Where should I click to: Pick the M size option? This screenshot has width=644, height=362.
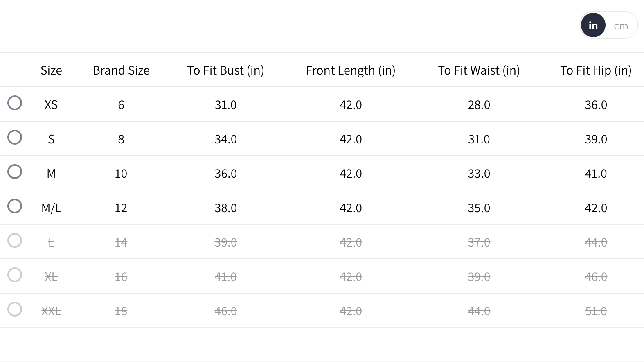[15, 172]
